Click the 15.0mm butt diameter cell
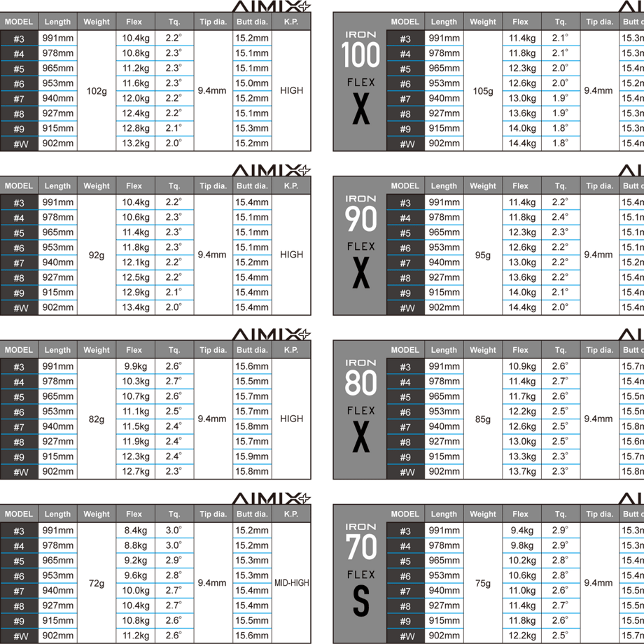 click(x=252, y=83)
